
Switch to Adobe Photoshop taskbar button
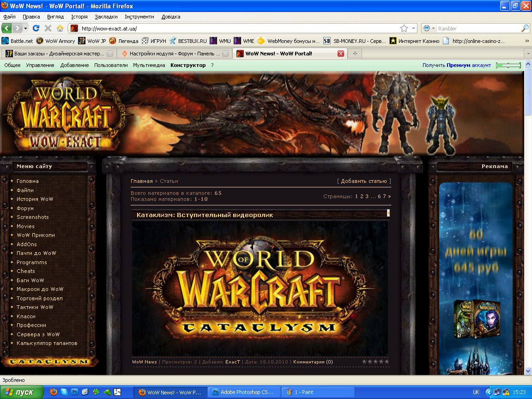coord(244,392)
